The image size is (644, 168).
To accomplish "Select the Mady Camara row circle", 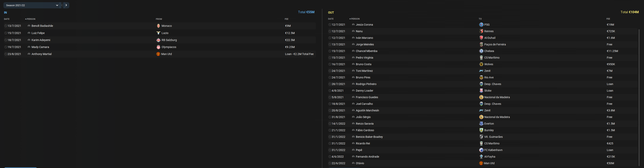I will [6, 47].
